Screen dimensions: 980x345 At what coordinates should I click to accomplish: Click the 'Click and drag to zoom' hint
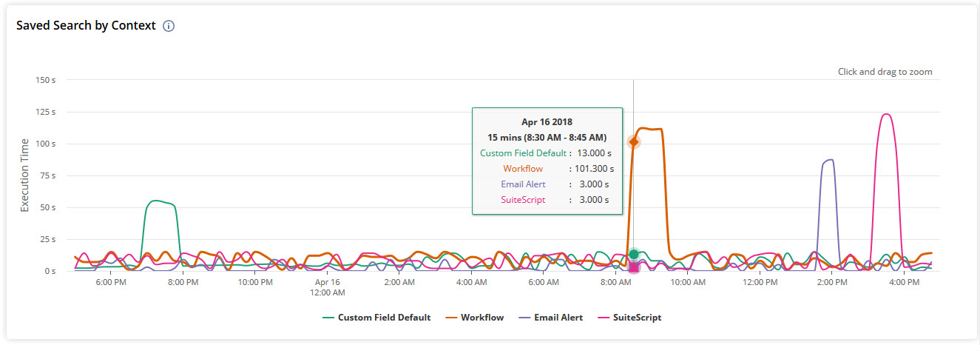tap(885, 72)
